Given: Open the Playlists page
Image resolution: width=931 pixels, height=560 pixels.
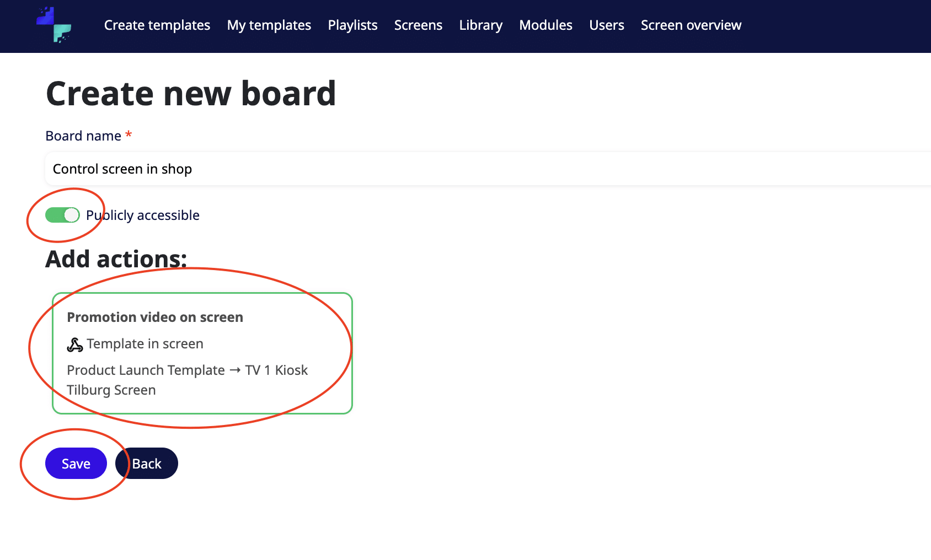Looking at the screenshot, I should click(x=352, y=25).
